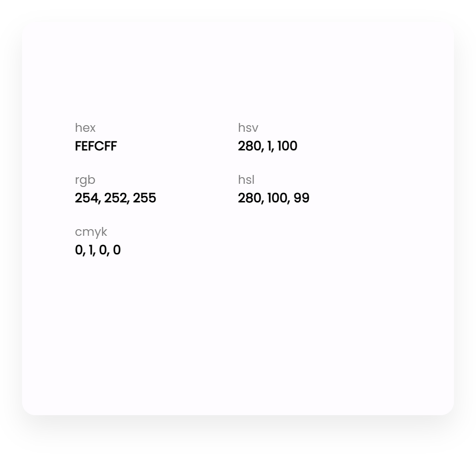Click the saturation 1 in the hsv row
The height and width of the screenshot is (476, 476).
click(x=270, y=146)
